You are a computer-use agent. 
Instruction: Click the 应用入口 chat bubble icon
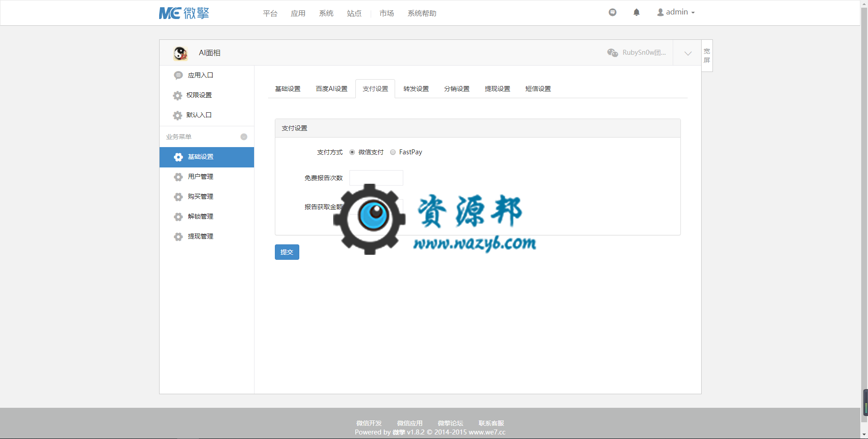tap(178, 75)
